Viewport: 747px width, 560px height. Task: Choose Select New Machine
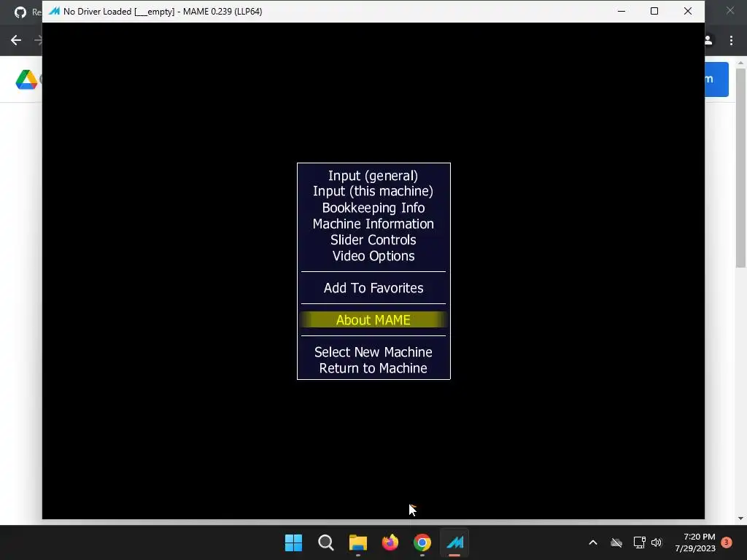[373, 352]
